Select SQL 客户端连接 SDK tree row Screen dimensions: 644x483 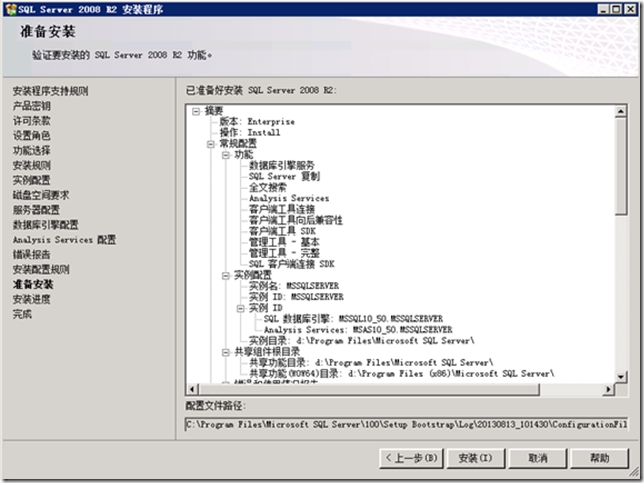tap(292, 264)
